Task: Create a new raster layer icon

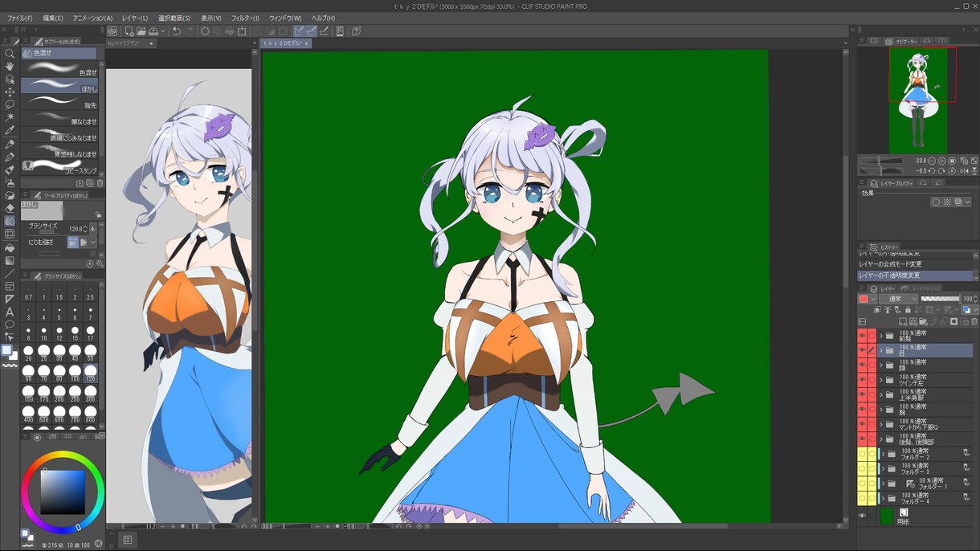Action: (903, 322)
